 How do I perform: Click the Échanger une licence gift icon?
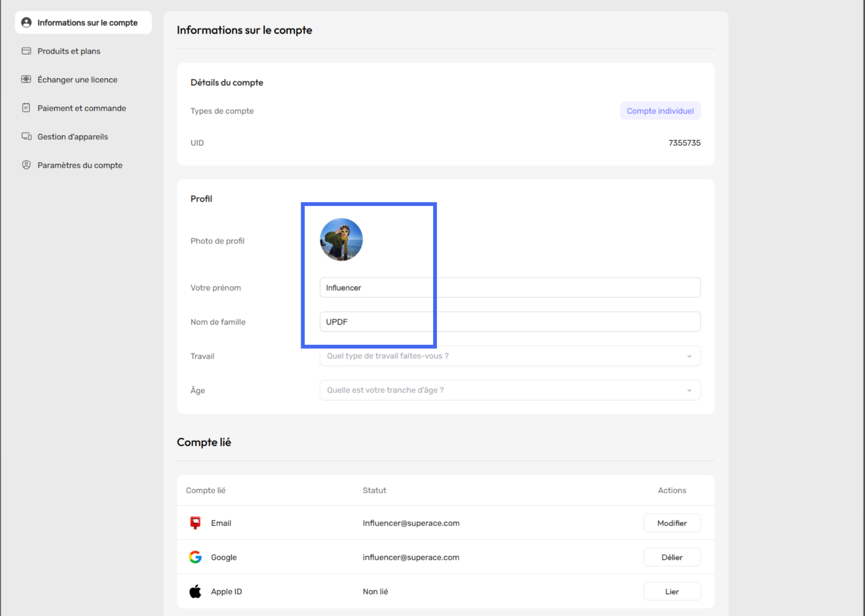coord(26,79)
